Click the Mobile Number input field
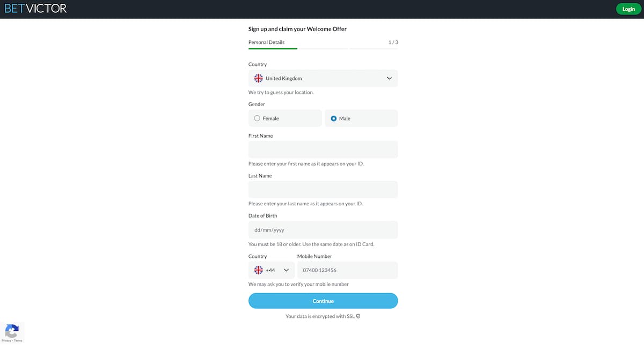The height and width of the screenshot is (349, 644). pyautogui.click(x=347, y=270)
